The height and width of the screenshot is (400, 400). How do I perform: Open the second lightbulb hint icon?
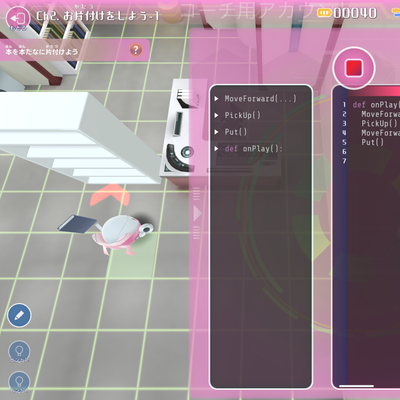pos(19,382)
